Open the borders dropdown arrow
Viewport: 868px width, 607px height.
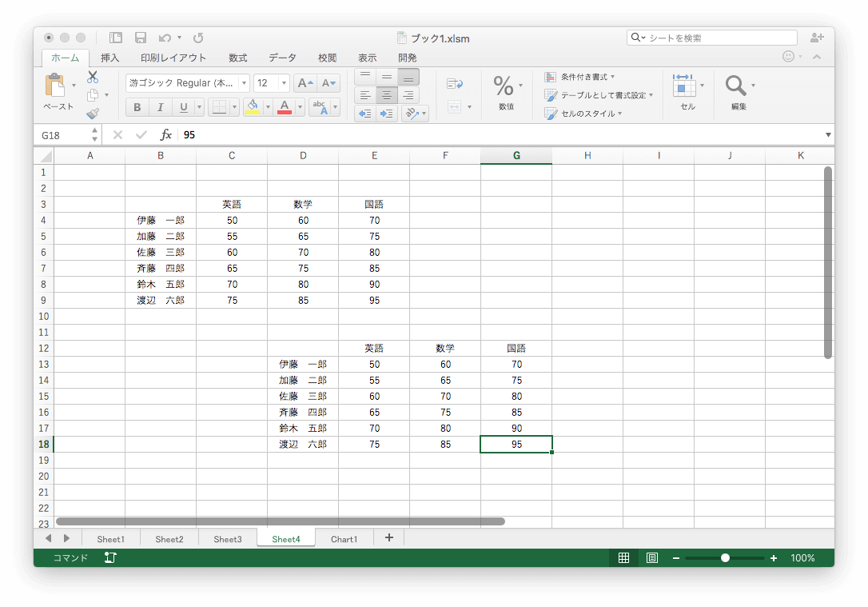(x=234, y=107)
